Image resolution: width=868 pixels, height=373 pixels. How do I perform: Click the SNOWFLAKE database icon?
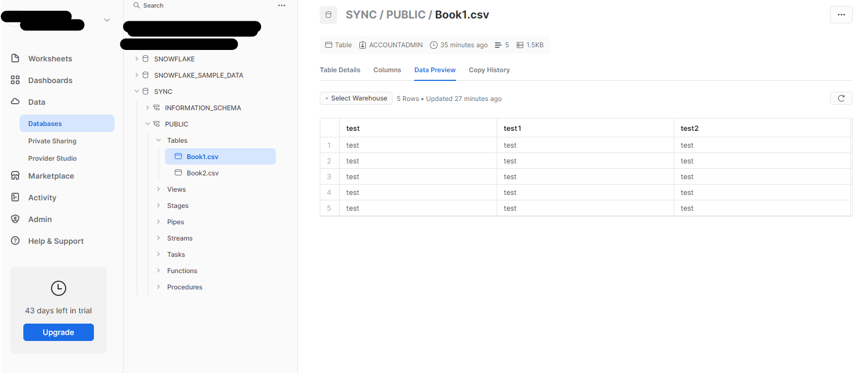[145, 59]
